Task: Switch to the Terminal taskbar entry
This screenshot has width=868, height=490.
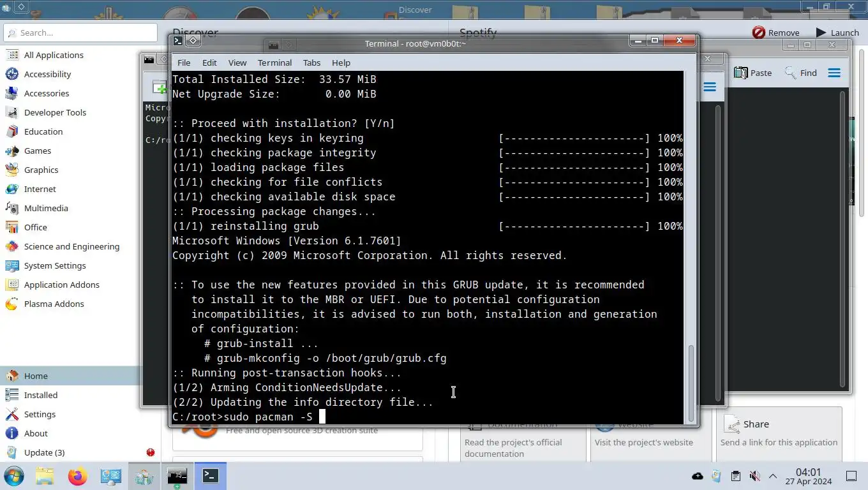Action: coord(211,476)
